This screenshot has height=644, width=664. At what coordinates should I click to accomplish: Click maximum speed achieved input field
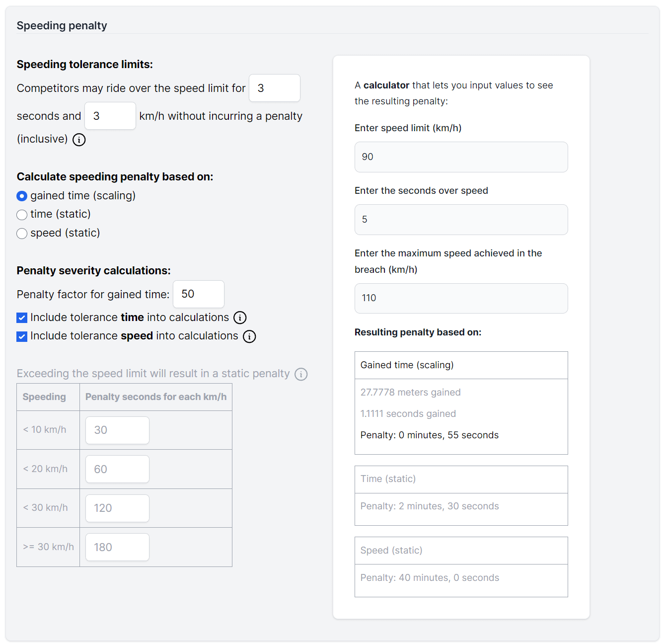click(461, 298)
